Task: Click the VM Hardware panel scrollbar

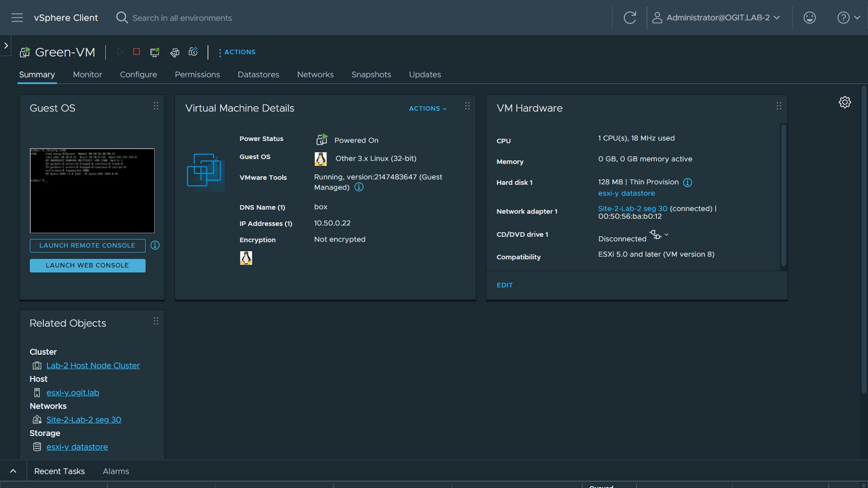Action: click(x=783, y=195)
